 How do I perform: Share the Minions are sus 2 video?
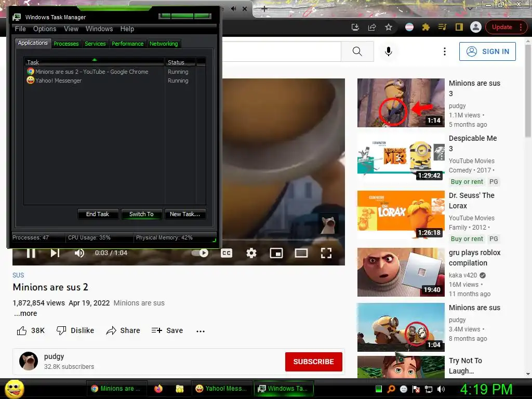[123, 330]
